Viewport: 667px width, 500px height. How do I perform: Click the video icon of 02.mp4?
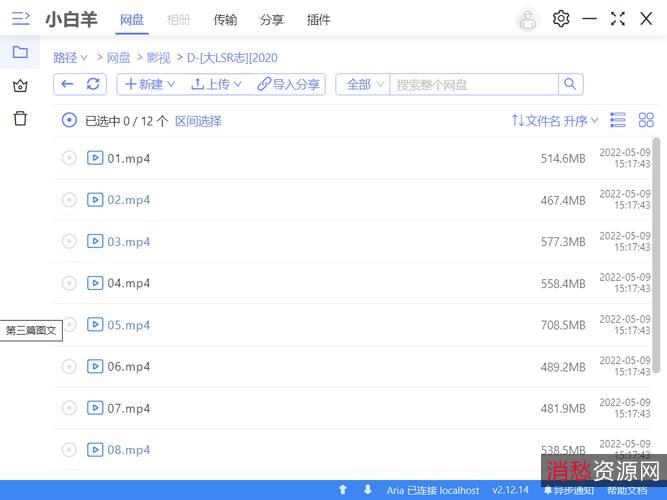coord(95,200)
